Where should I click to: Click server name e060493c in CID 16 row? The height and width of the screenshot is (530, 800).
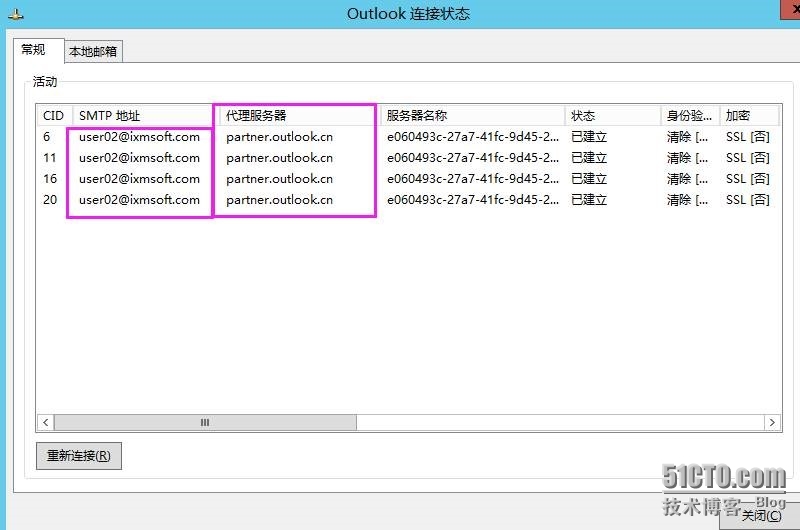tap(472, 179)
